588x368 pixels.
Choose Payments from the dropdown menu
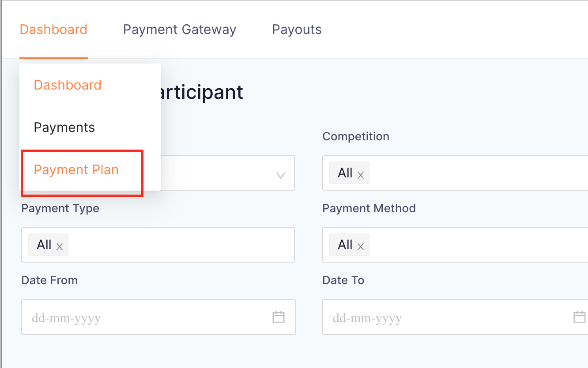tap(64, 128)
